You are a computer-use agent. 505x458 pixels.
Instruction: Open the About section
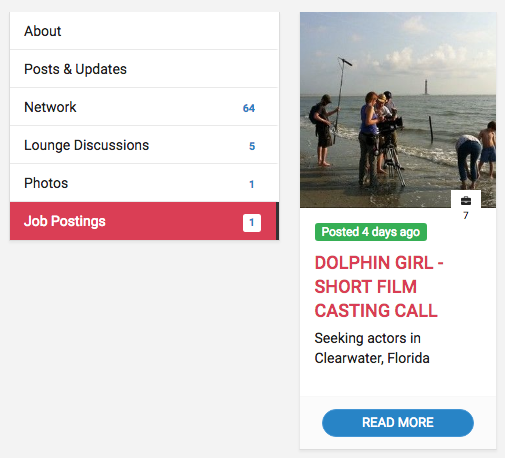[x=144, y=31]
